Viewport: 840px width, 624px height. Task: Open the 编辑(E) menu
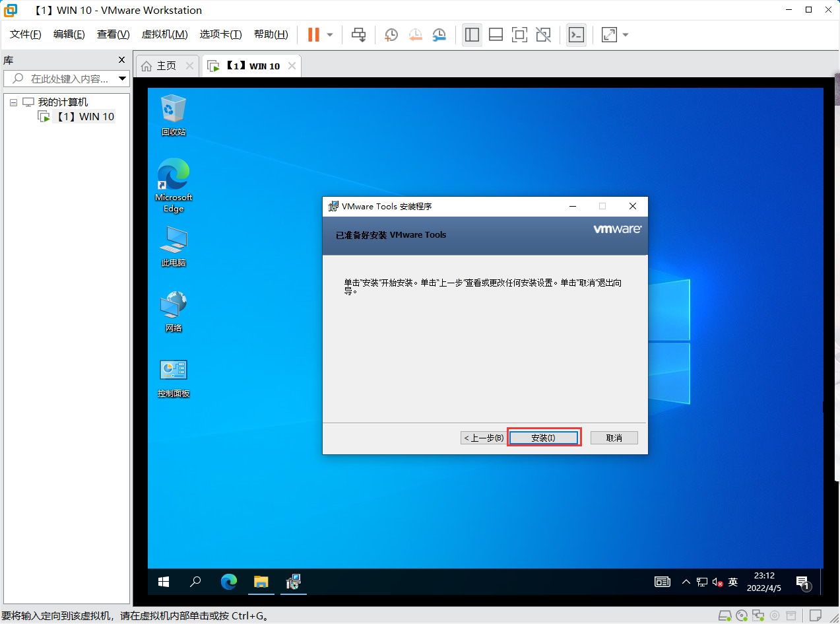[69, 34]
